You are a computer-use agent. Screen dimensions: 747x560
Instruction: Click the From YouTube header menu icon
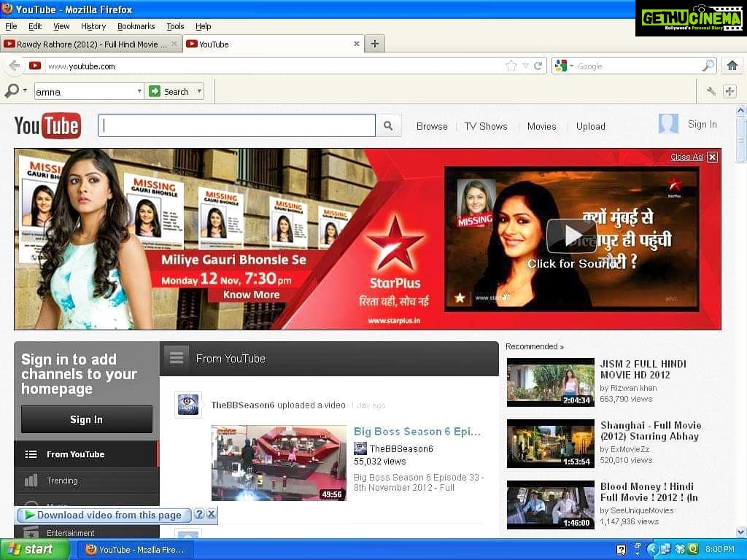(x=177, y=357)
